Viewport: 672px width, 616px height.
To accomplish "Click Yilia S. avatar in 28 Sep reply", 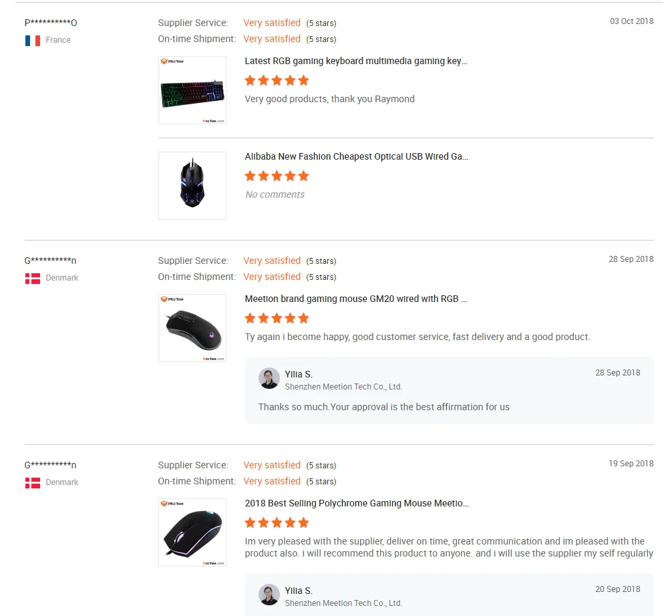I will pyautogui.click(x=269, y=378).
